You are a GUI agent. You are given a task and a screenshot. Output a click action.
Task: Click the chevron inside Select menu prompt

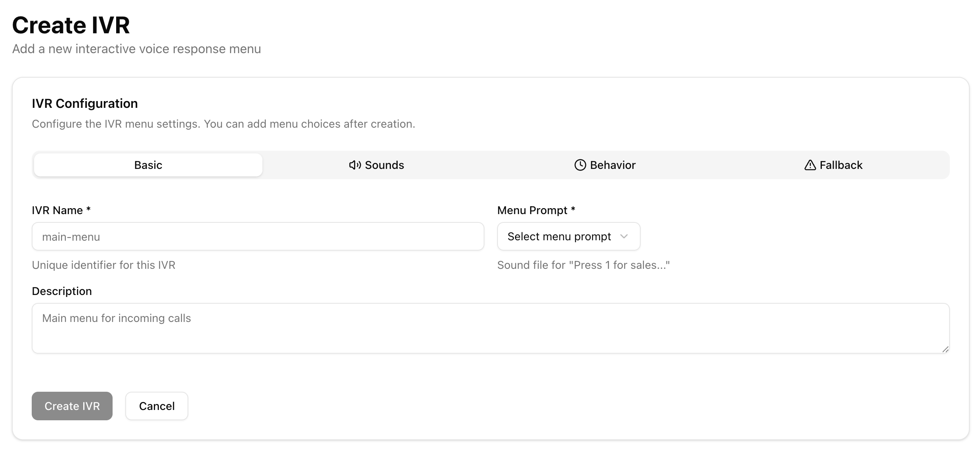pos(625,236)
